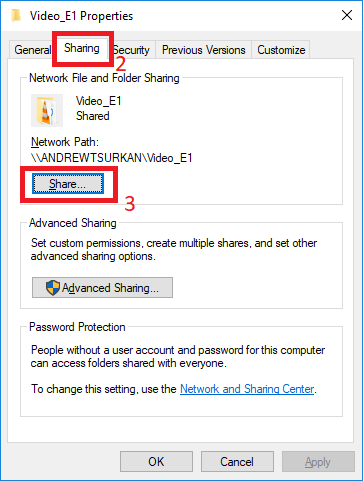Click the greyed-out Apply button
Image resolution: width=364 pixels, height=481 pixels.
tap(318, 462)
